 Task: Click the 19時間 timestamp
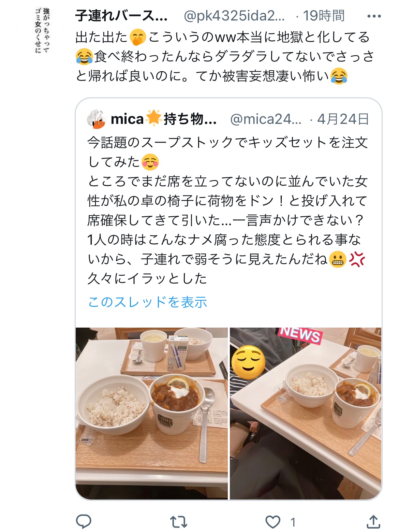324,16
